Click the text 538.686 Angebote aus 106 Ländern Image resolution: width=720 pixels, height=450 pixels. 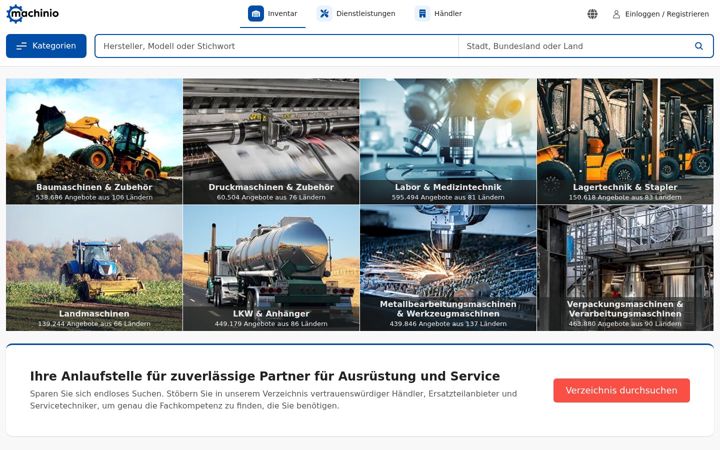(x=94, y=197)
